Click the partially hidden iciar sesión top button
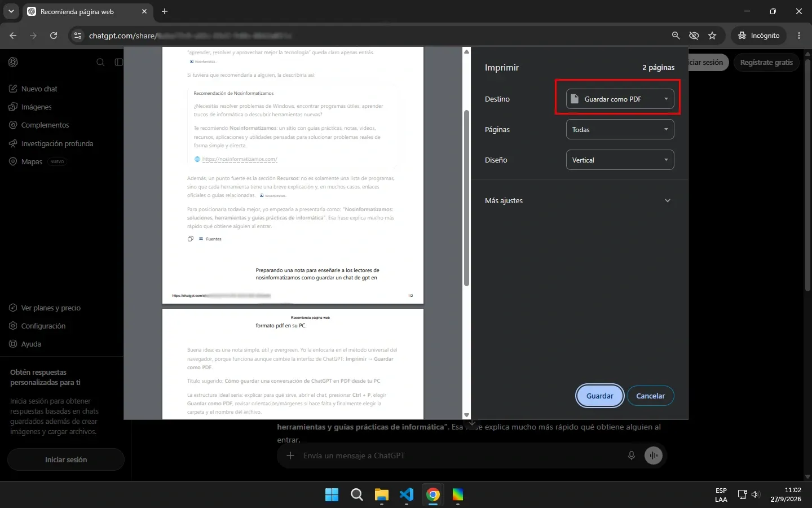812x508 pixels. point(709,62)
